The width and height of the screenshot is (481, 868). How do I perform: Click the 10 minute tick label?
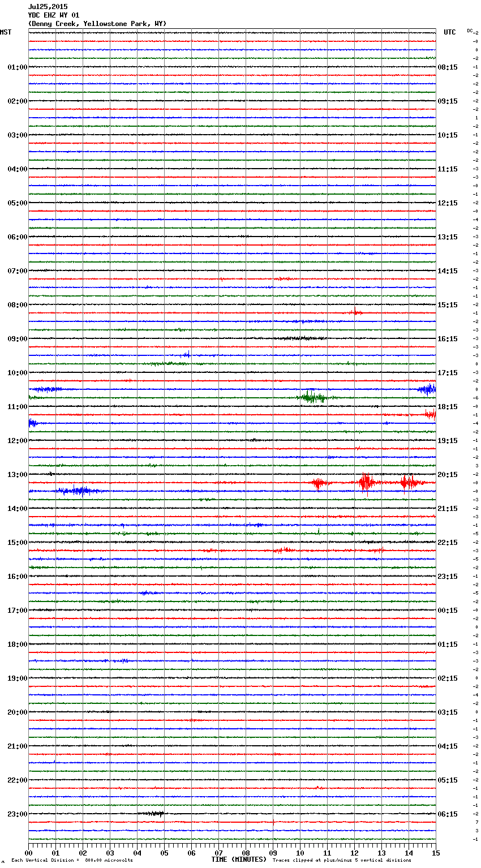click(x=300, y=853)
